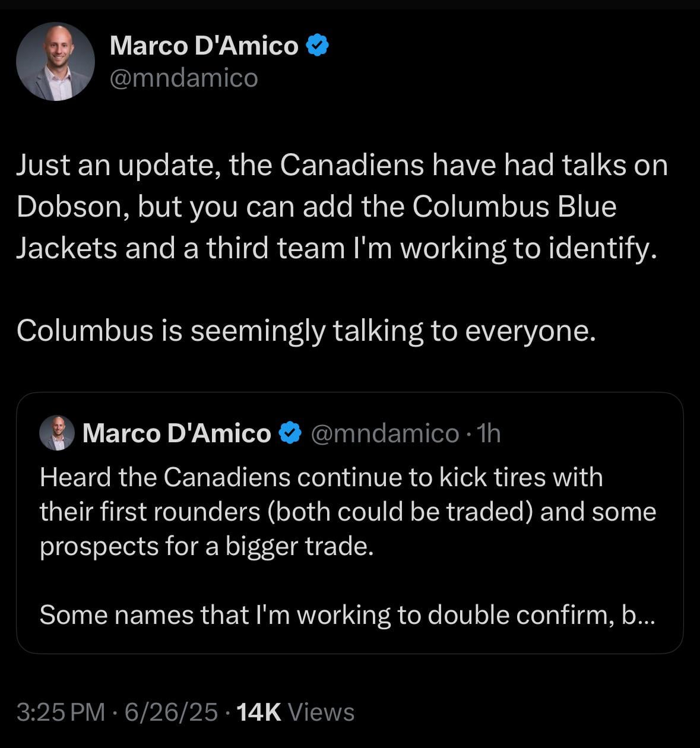Click "prospects for a bigger trade." line
700x748 pixels.
pos(207,546)
